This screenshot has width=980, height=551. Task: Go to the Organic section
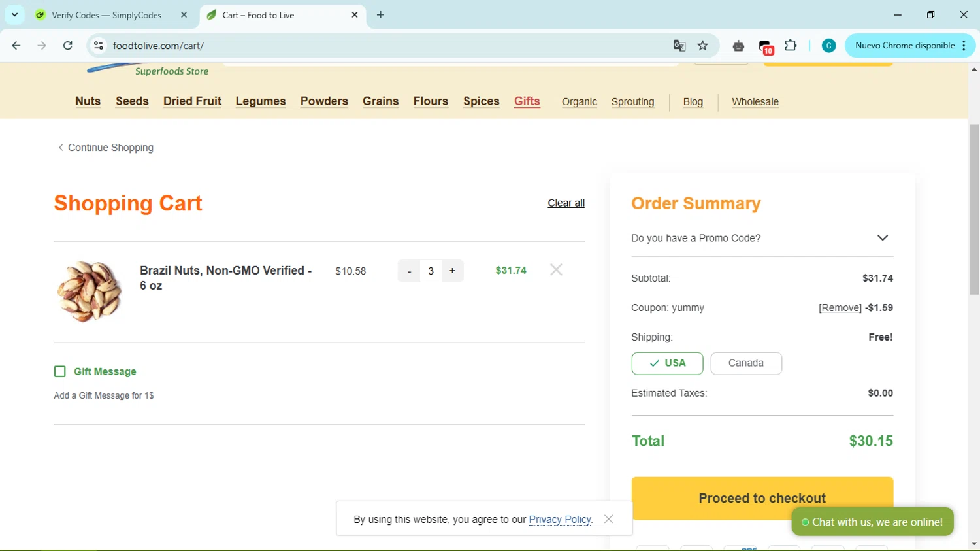[x=580, y=102]
